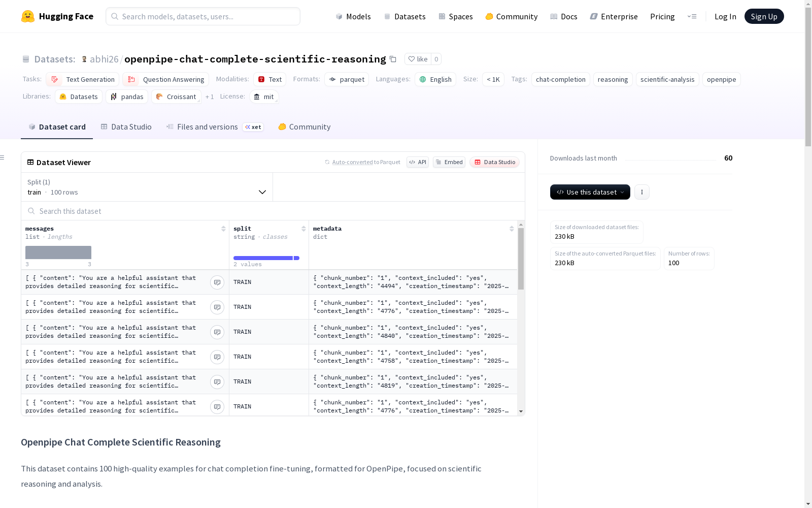Click the parquet format tag
The image size is (812, 508).
tap(347, 79)
